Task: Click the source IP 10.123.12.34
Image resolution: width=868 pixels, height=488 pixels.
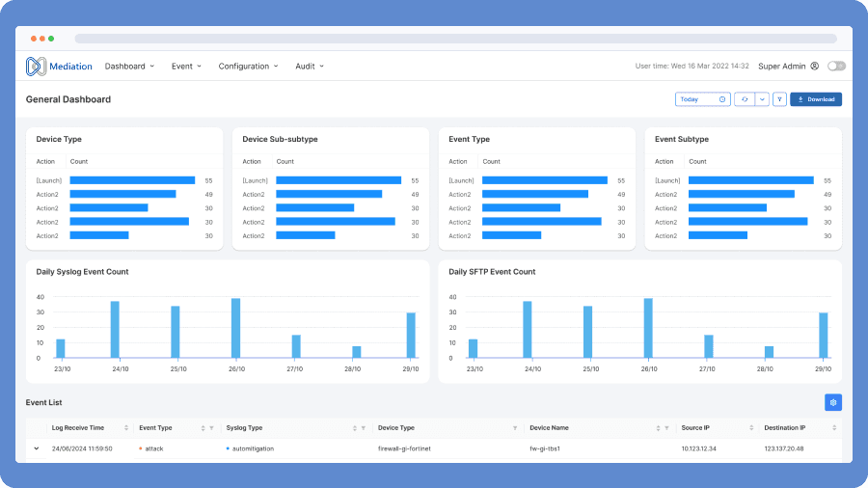Action: (698, 448)
